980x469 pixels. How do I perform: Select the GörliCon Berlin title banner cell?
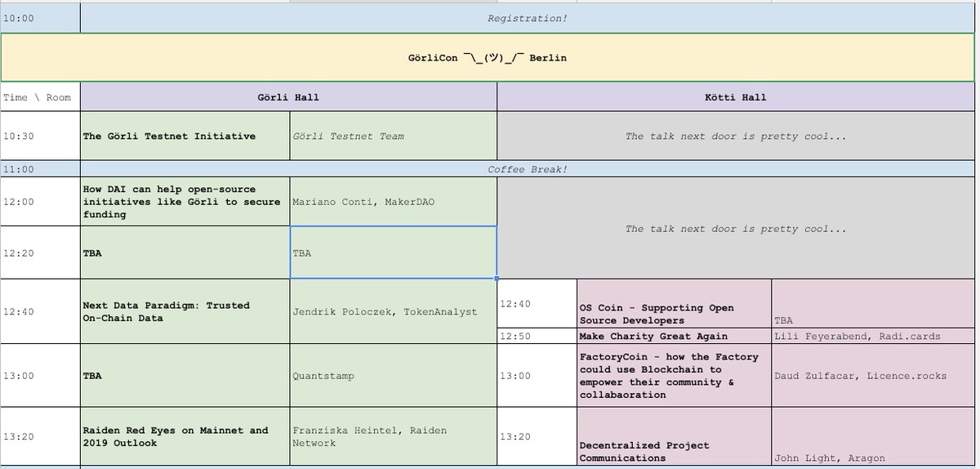coord(489,58)
